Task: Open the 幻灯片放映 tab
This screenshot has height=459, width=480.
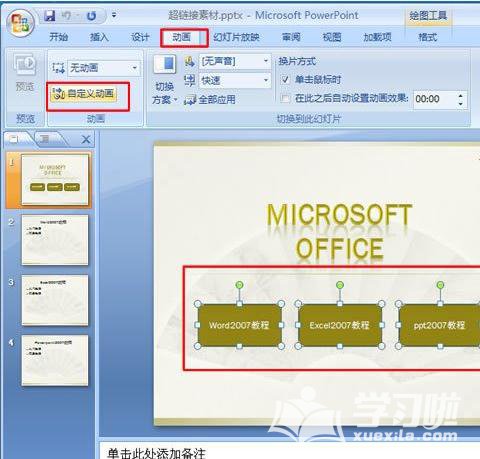Action: tap(236, 37)
